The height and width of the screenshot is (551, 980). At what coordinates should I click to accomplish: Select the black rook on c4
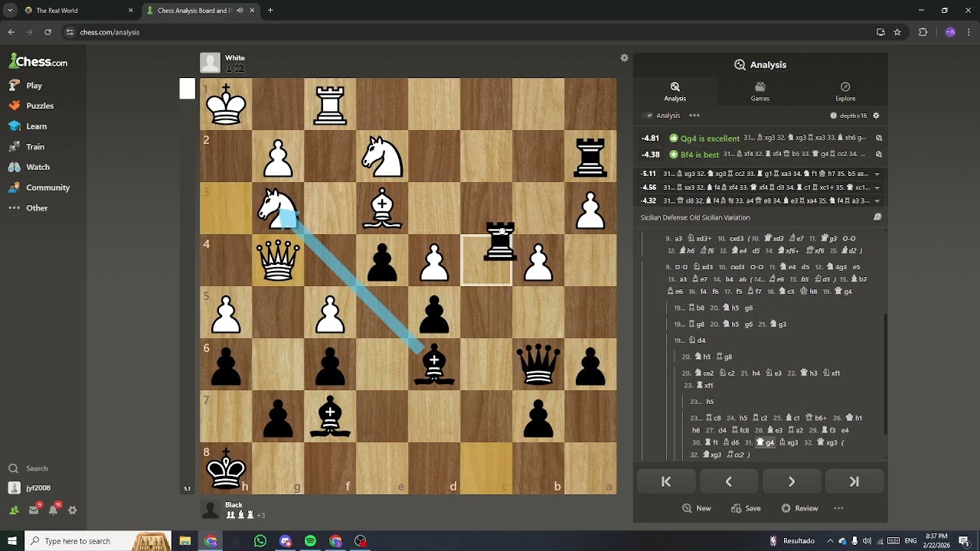click(501, 243)
